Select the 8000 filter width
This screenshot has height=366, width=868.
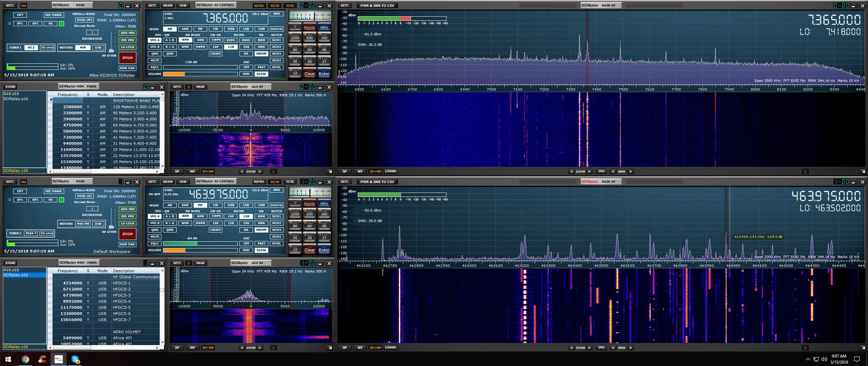(x=246, y=40)
